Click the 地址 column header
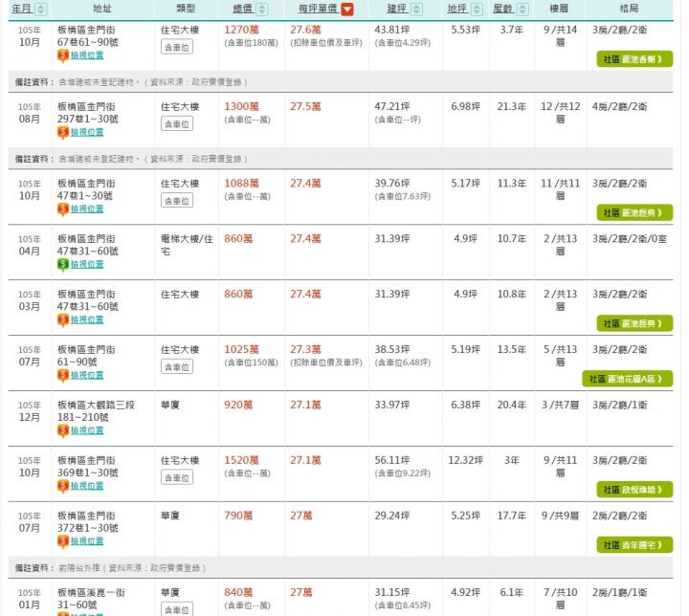 coord(102,9)
